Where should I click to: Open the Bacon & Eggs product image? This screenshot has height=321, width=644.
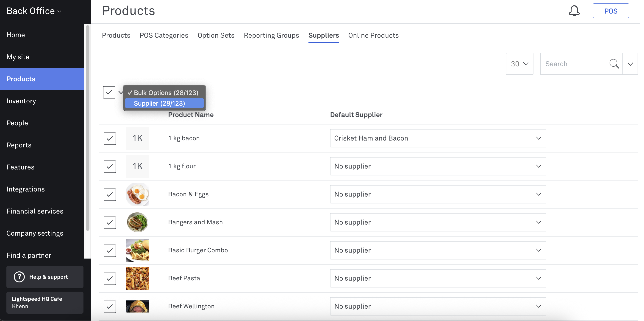point(137,194)
